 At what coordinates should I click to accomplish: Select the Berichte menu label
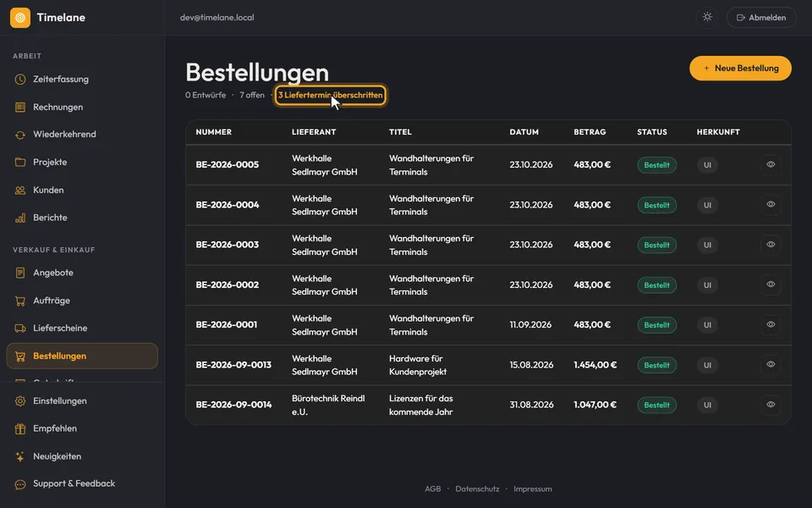[x=50, y=218]
